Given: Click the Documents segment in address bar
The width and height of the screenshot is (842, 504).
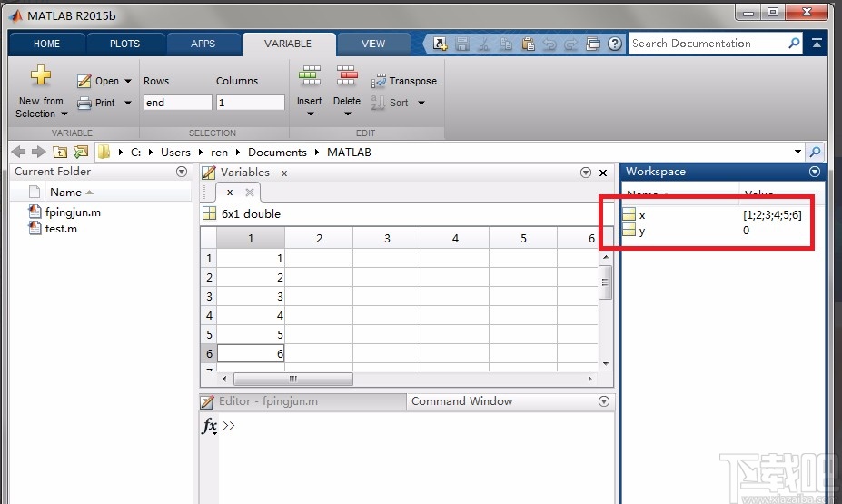Looking at the screenshot, I should click(x=277, y=153).
